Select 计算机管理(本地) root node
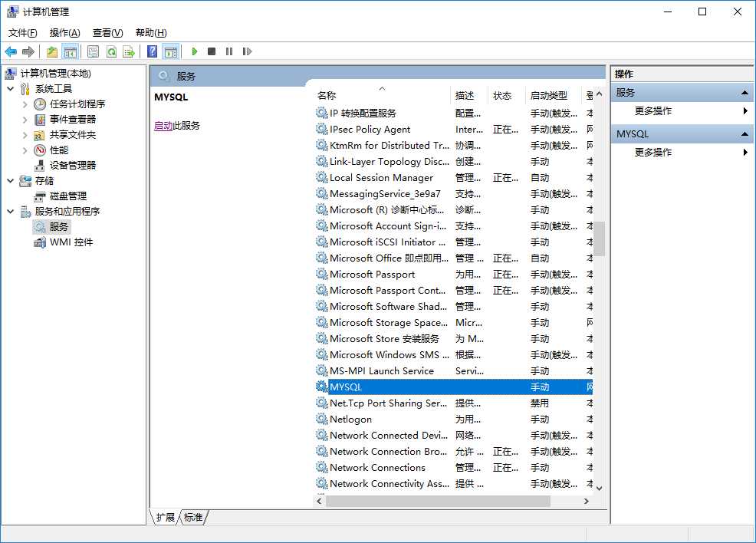The width and height of the screenshot is (756, 543). click(x=55, y=74)
